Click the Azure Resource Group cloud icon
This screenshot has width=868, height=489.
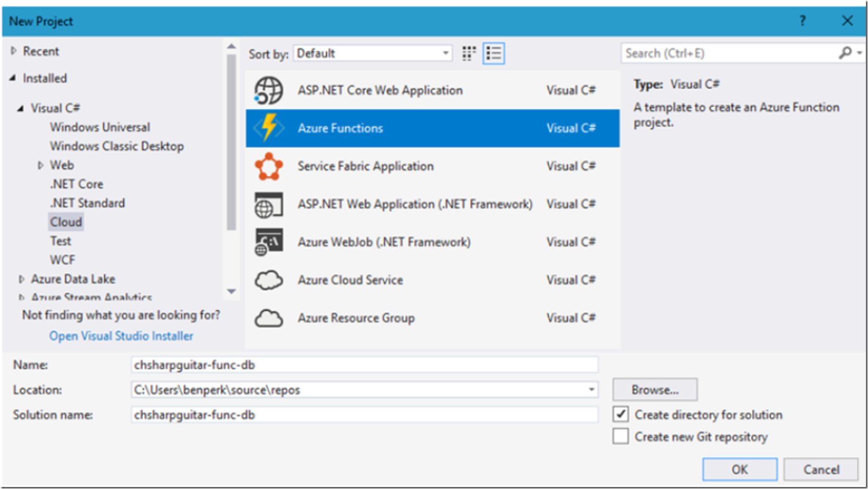point(268,318)
